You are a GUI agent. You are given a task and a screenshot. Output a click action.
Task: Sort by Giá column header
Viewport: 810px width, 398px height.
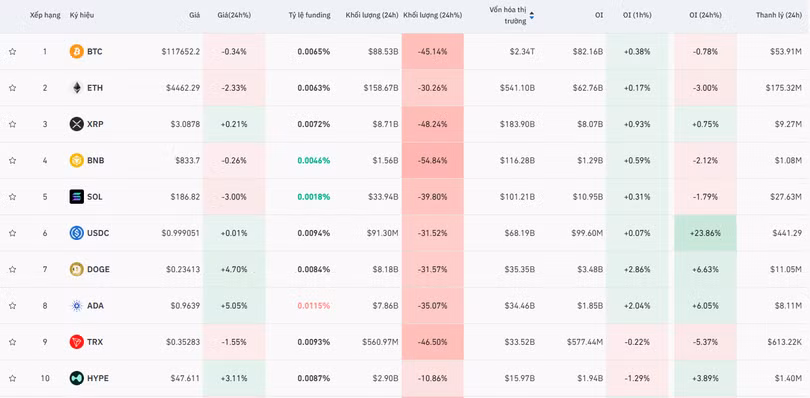(x=194, y=15)
